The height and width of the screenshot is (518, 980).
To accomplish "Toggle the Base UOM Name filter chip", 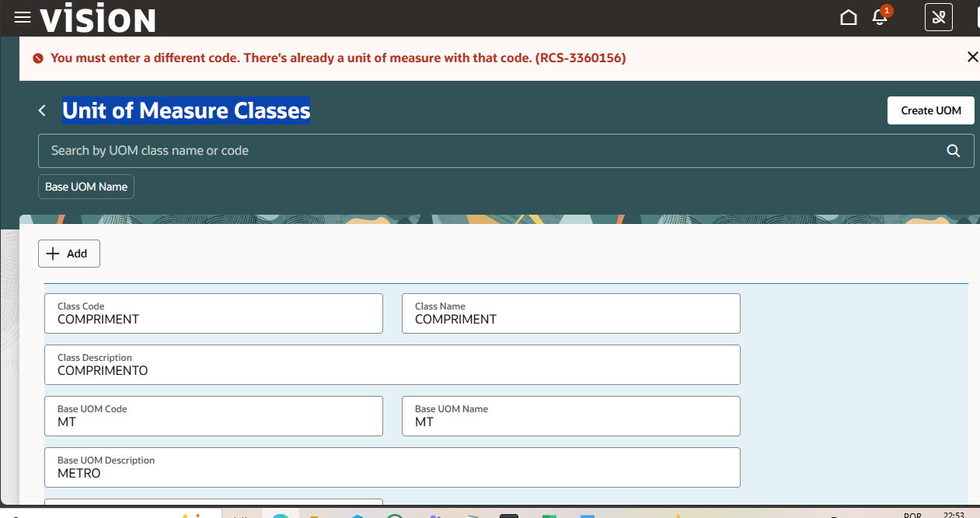I will click(85, 187).
